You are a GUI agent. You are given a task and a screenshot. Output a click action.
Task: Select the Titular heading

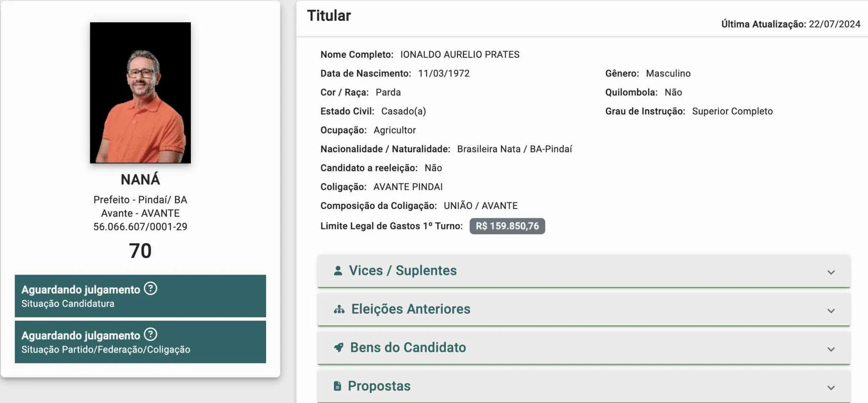coord(329,16)
